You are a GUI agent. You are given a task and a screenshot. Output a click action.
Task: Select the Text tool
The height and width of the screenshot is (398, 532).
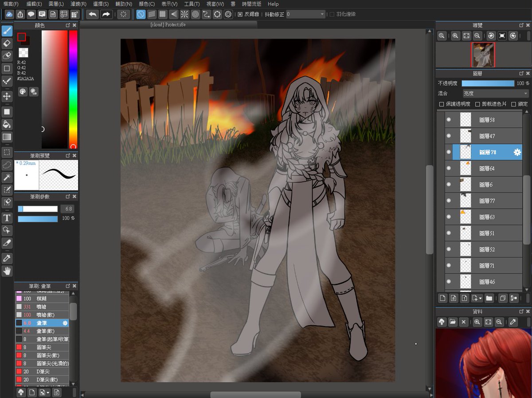tap(7, 218)
